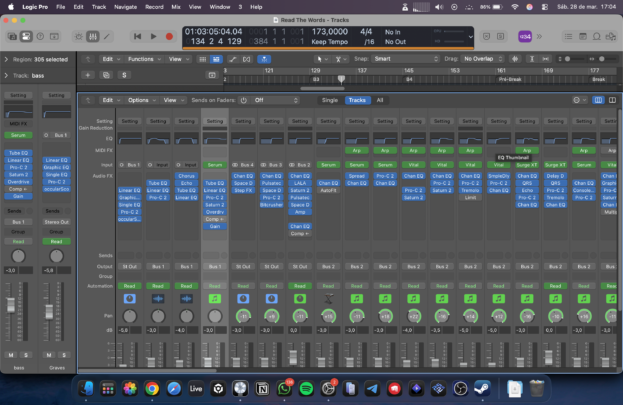Open the Spotify app in Dock
This screenshot has width=623, height=405.
tap(304, 388)
